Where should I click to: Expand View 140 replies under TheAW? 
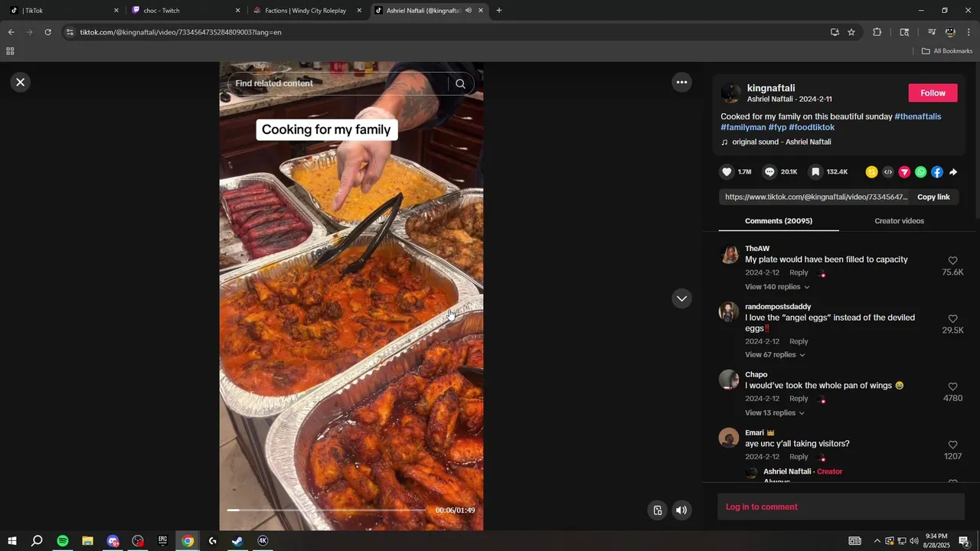click(x=777, y=287)
